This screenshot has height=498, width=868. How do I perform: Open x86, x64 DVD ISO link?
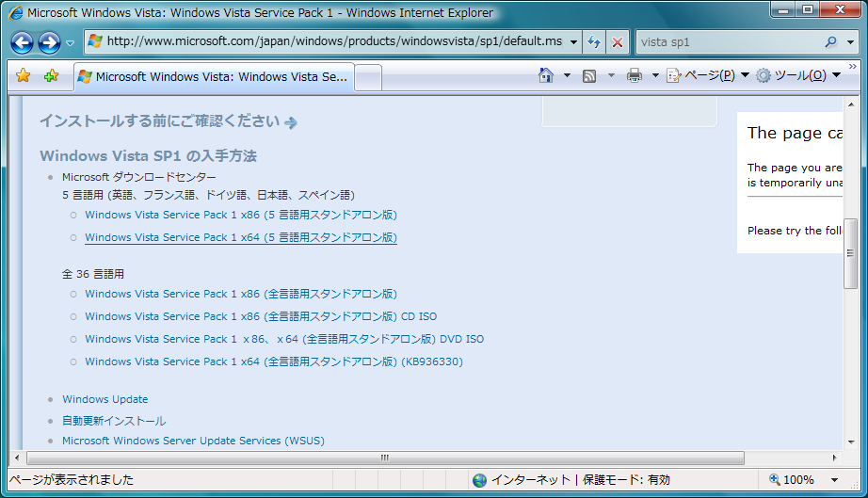tap(284, 339)
